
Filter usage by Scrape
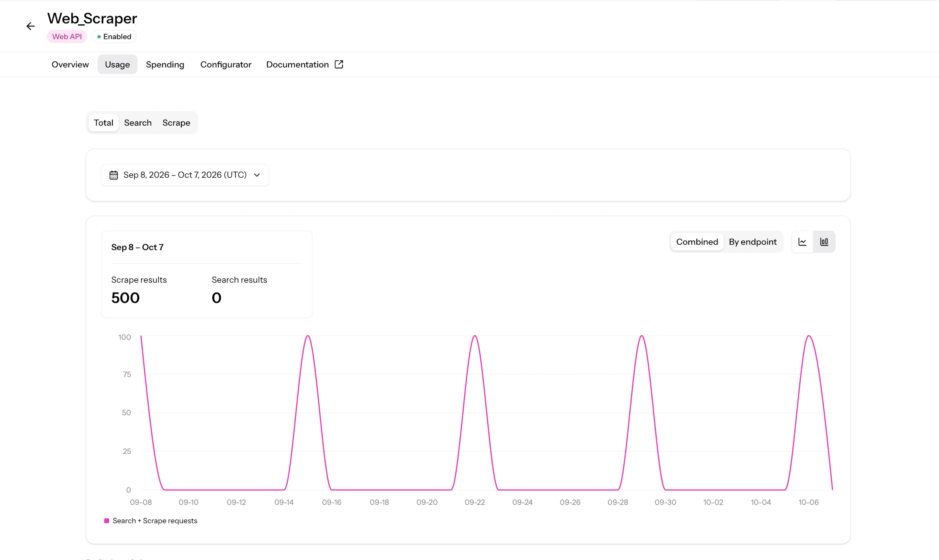(x=176, y=123)
